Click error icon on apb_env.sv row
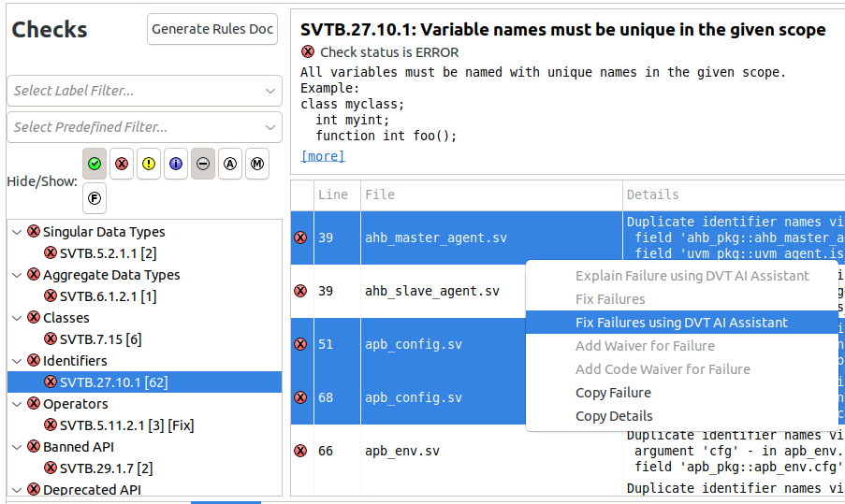This screenshot has width=845, height=504. pyautogui.click(x=300, y=451)
